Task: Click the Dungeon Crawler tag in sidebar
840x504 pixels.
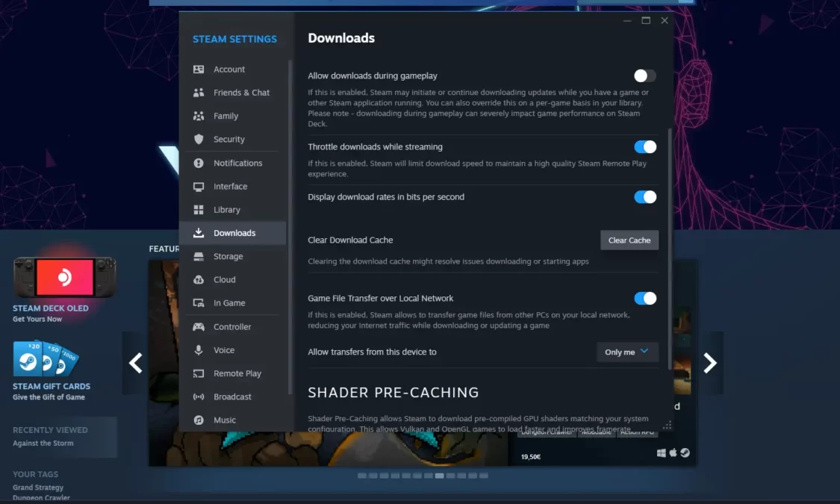Action: [41, 498]
